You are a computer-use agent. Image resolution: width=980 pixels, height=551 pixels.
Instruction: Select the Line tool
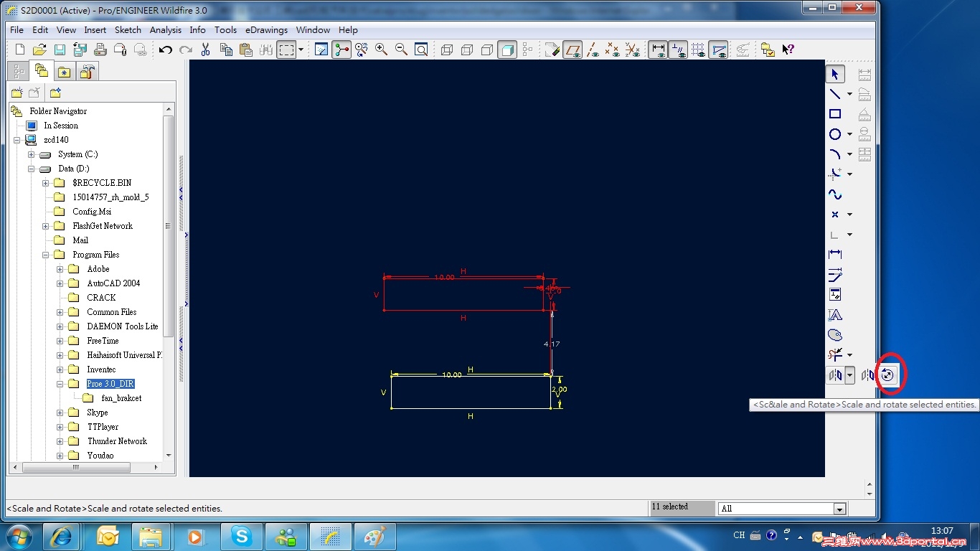pos(835,94)
